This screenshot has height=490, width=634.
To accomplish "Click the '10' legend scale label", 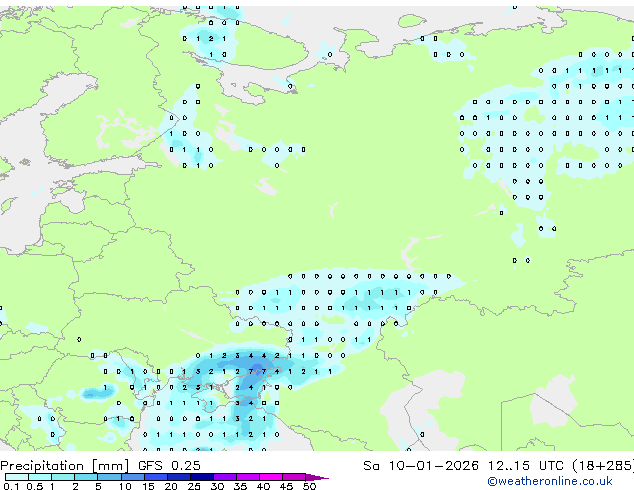I will tap(125, 486).
